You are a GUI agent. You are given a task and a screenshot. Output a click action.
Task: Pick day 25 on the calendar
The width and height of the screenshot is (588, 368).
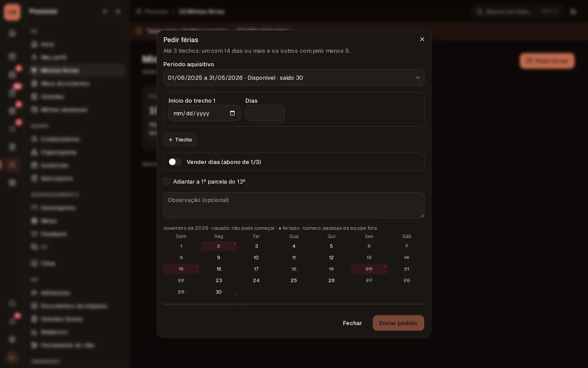(294, 280)
